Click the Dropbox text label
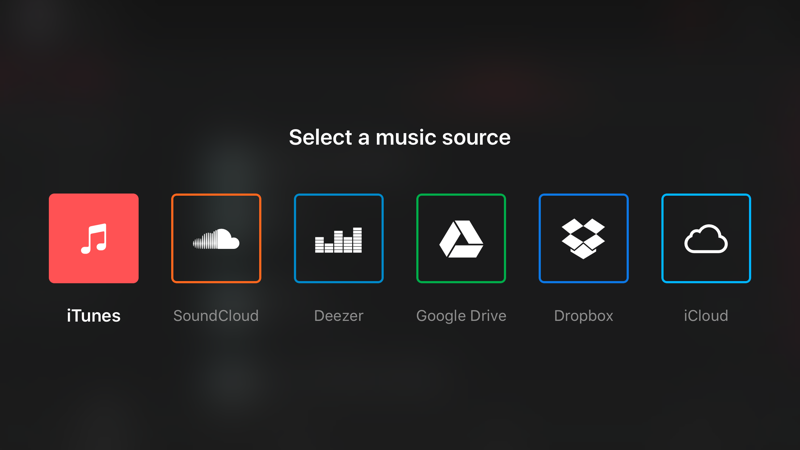800x450 pixels. pyautogui.click(x=583, y=316)
